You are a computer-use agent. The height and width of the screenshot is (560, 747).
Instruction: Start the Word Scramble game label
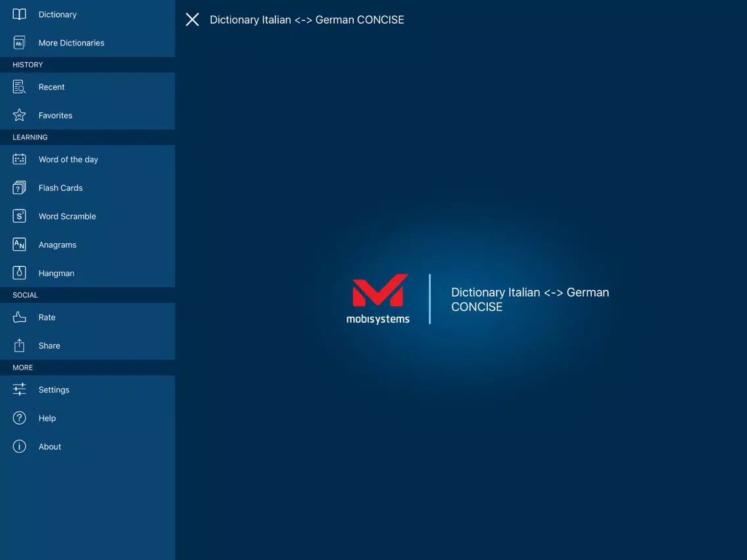click(67, 216)
